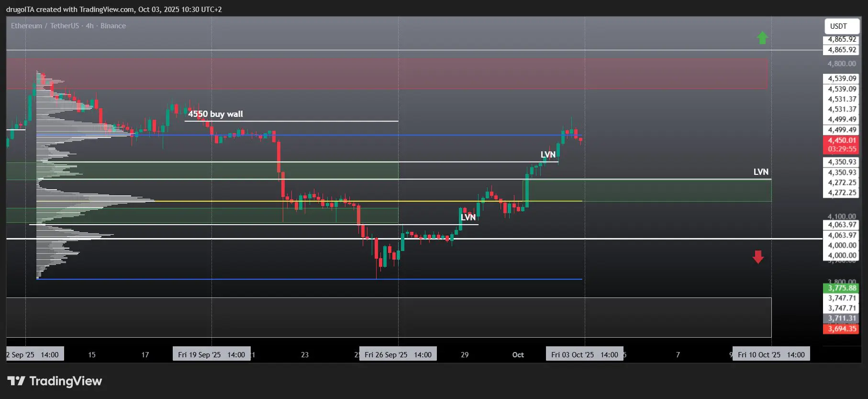The width and height of the screenshot is (868, 399).
Task: Click the green 3,775.88 price label
Action: [842, 288]
